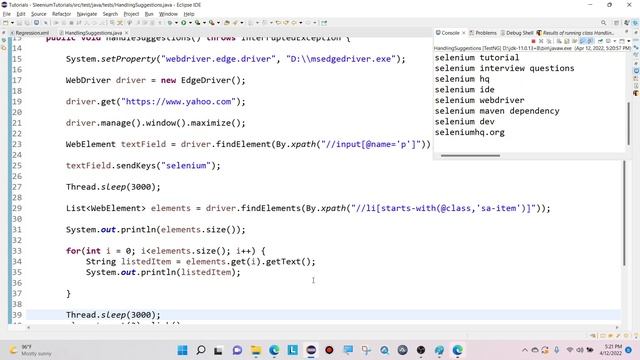Open the Help menu

click(189, 14)
